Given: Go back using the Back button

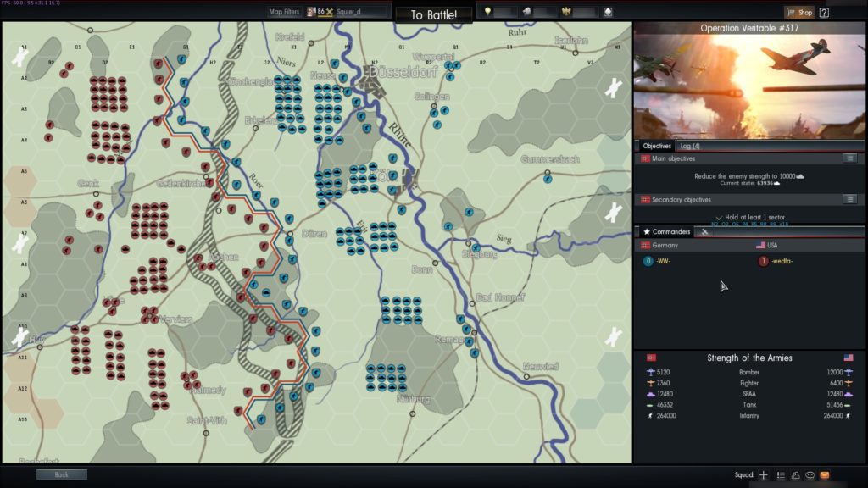Looking at the screenshot, I should click(61, 475).
